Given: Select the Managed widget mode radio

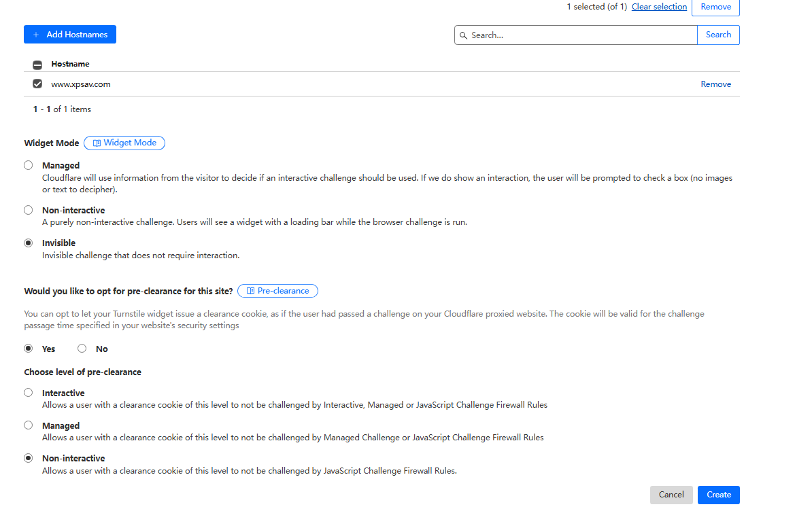Looking at the screenshot, I should pyautogui.click(x=28, y=165).
